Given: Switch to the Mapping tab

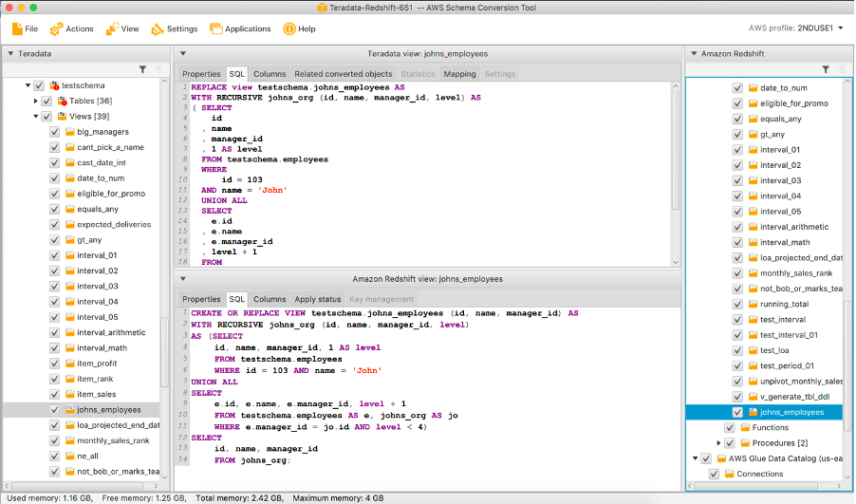Looking at the screenshot, I should pyautogui.click(x=459, y=74).
